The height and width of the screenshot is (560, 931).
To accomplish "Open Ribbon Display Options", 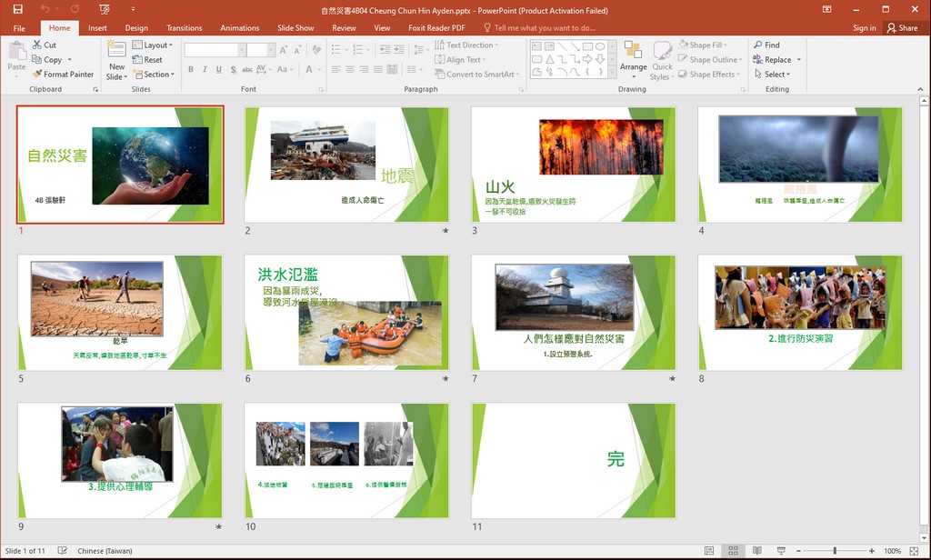I will [x=826, y=9].
